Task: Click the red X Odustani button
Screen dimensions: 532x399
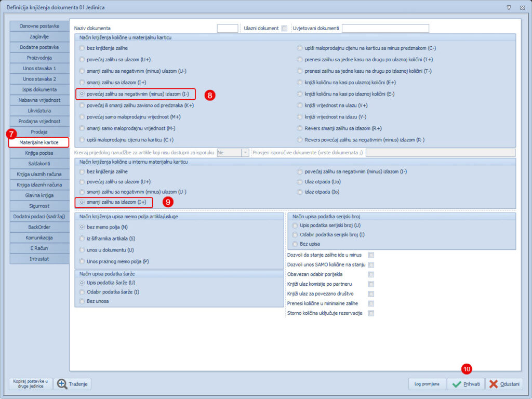Action: click(x=504, y=384)
